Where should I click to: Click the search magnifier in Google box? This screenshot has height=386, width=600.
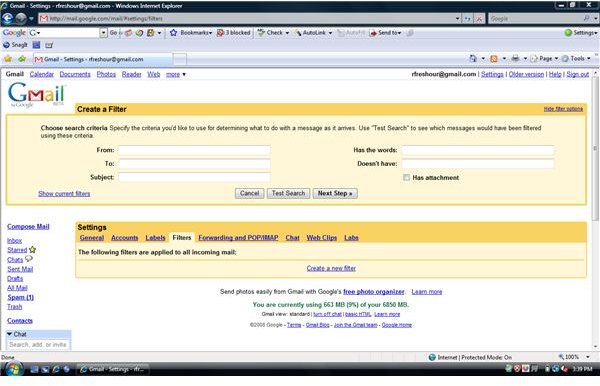(587, 18)
